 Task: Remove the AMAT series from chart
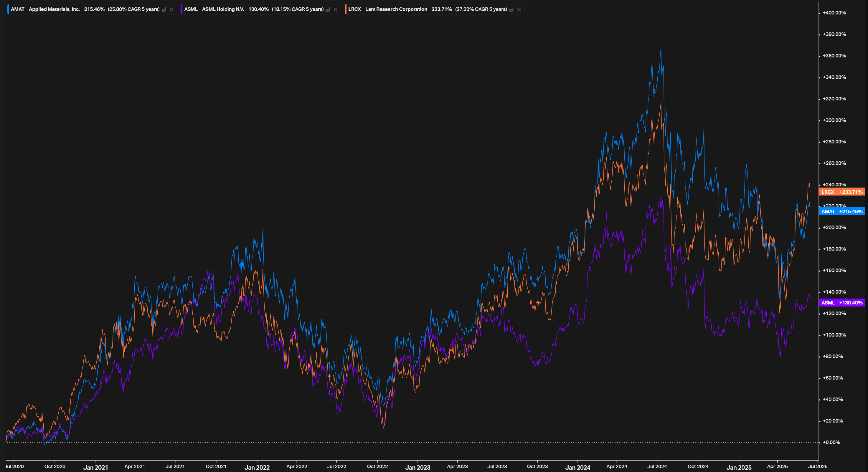172,9
